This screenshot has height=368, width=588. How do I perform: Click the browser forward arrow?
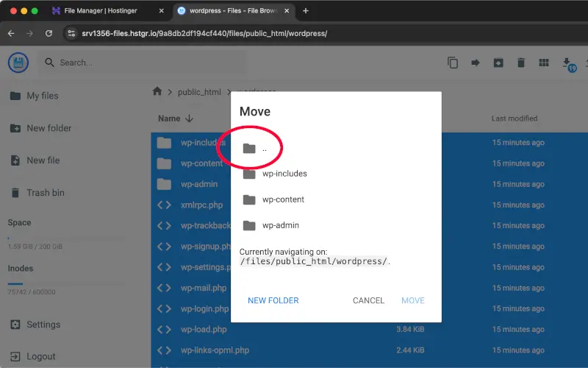click(29, 33)
